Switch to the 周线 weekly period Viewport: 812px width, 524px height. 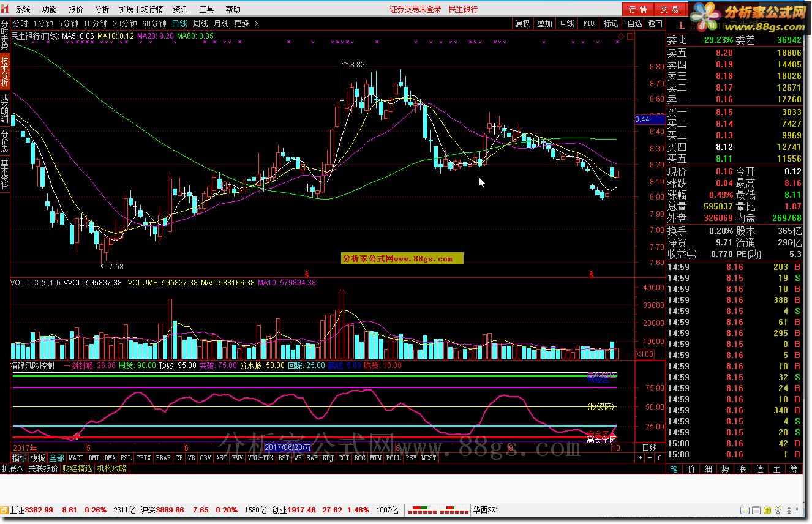200,23
